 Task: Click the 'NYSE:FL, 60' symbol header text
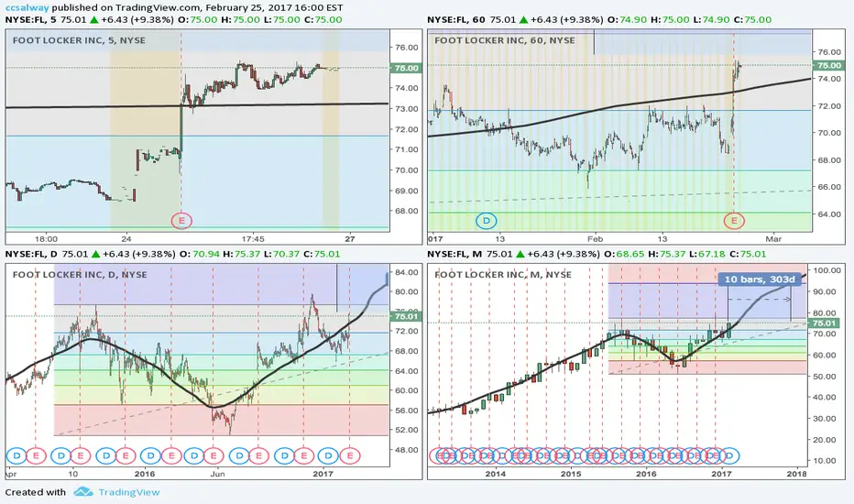tap(456, 19)
